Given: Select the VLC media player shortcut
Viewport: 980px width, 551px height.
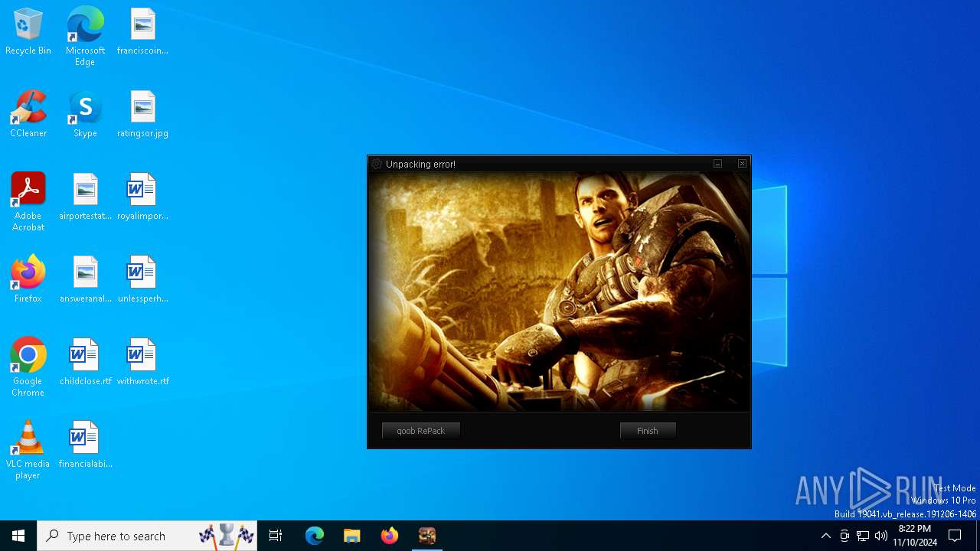Looking at the screenshot, I should pyautogui.click(x=28, y=450).
